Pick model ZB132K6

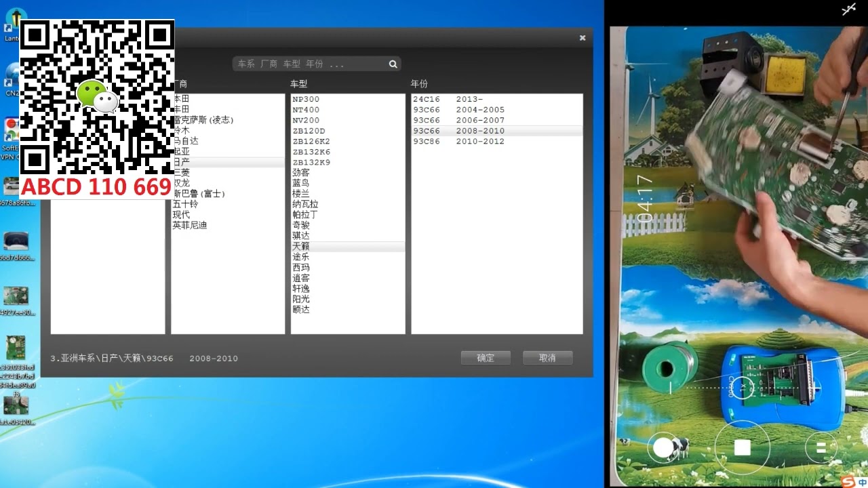[x=348, y=152]
